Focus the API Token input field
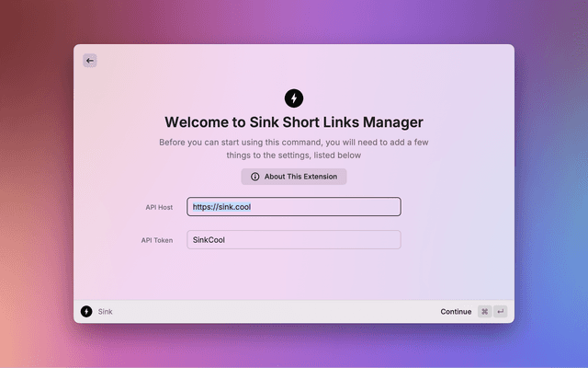 (x=294, y=240)
